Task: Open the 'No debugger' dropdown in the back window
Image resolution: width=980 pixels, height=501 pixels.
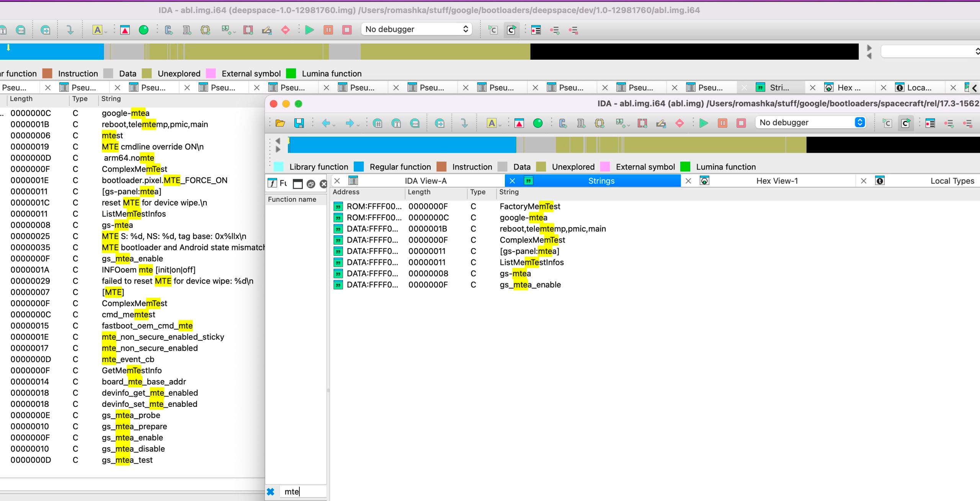Action: 416,29
